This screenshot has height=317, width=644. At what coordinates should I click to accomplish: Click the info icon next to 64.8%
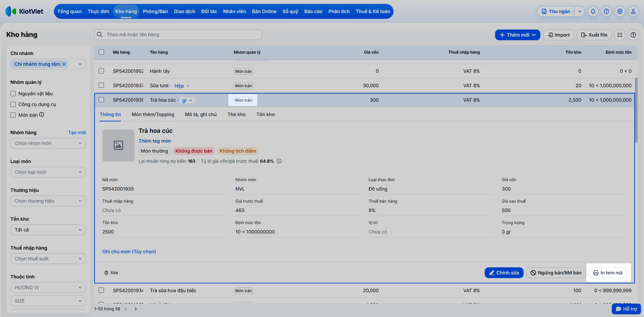[x=279, y=161]
